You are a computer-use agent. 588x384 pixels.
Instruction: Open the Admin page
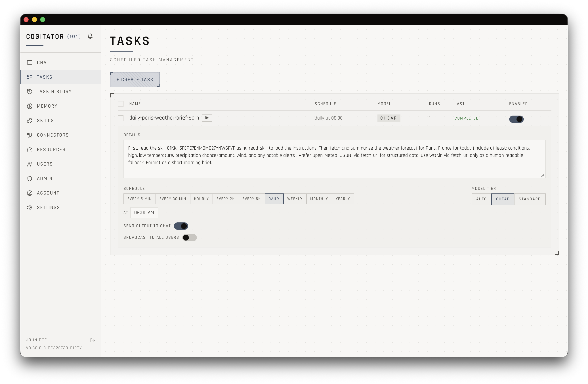(61, 179)
